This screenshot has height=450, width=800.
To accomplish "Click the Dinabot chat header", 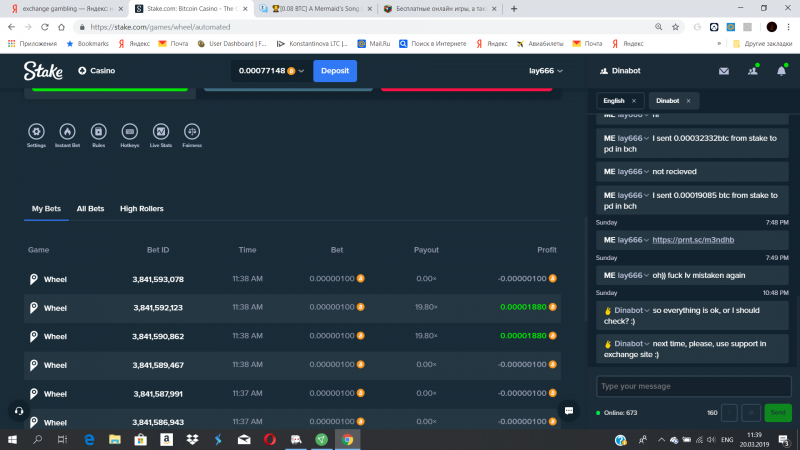I will [x=620, y=71].
